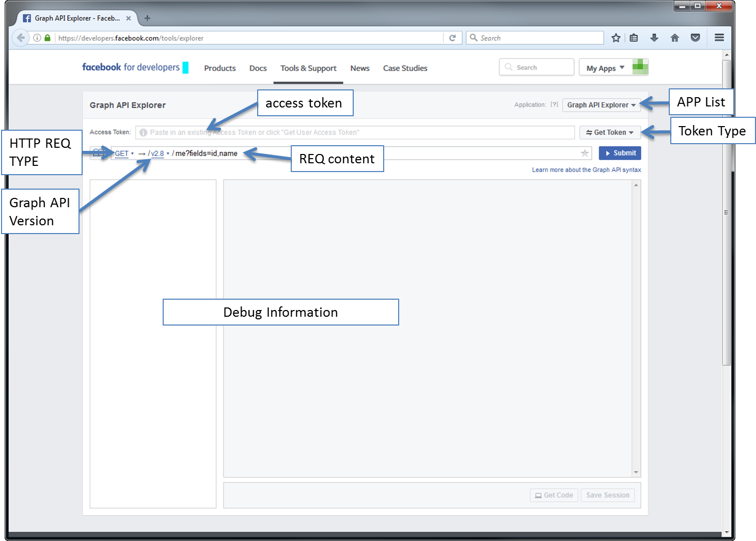The image size is (756, 541).
Task: Bookmark this page with the star icon
Action: [x=616, y=38]
